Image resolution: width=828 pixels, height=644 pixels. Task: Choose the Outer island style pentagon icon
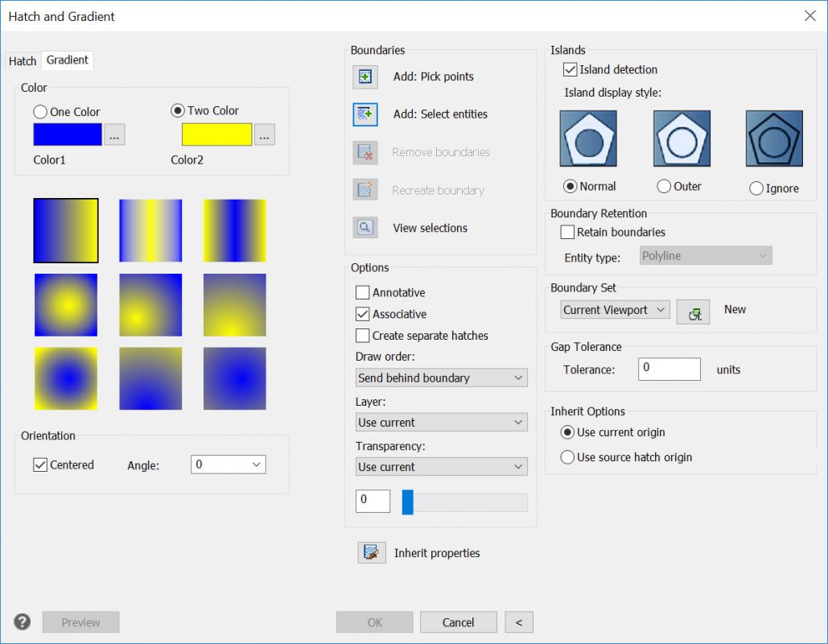coord(682,139)
